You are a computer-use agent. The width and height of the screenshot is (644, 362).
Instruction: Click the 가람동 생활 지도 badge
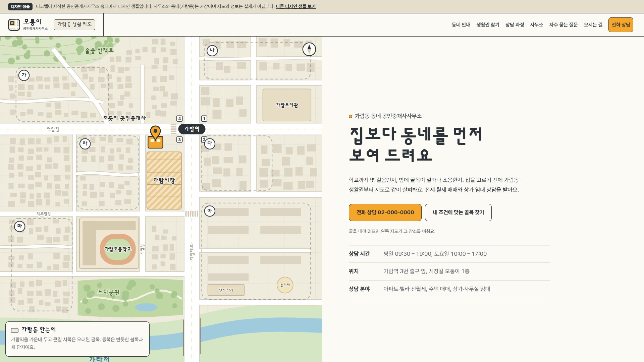click(74, 24)
